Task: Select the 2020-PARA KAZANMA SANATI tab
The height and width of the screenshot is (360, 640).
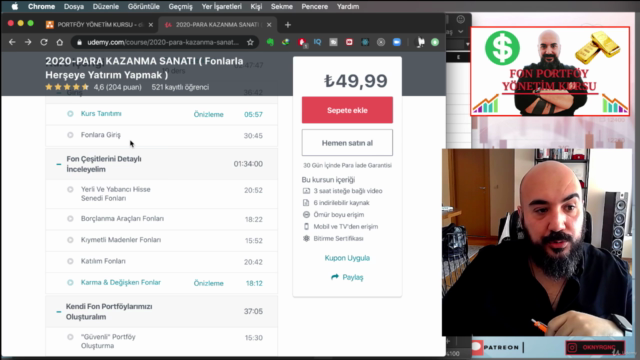Action: (x=218, y=24)
